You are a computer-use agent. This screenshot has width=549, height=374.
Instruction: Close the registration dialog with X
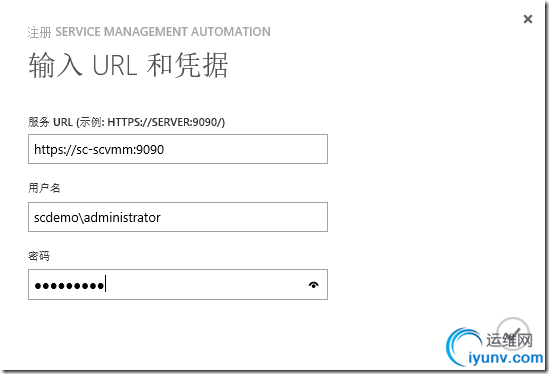(x=528, y=19)
